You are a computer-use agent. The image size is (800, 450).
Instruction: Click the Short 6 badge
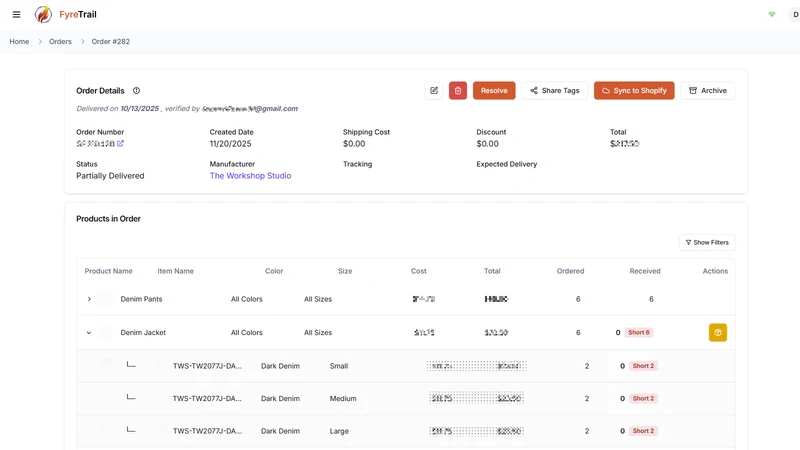pos(639,332)
